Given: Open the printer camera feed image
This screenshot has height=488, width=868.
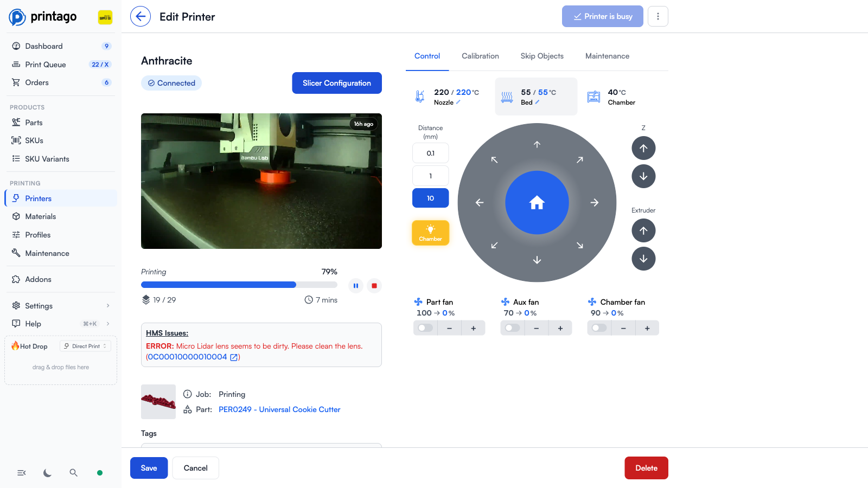Looking at the screenshot, I should tap(261, 181).
